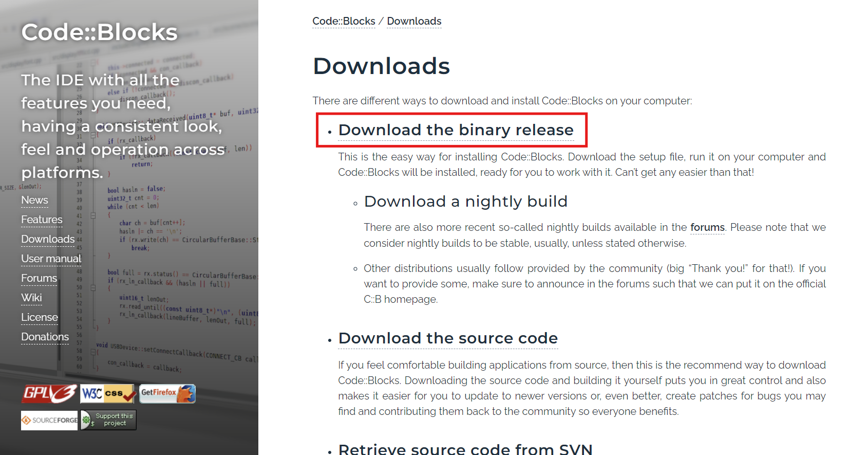The height and width of the screenshot is (455, 868).
Task: Visit the Forums from the sidebar
Action: (39, 278)
